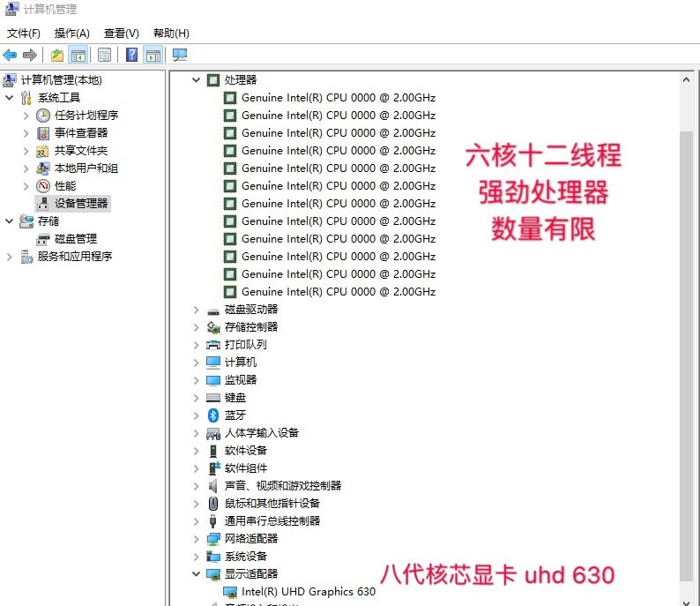Select 本地用户和组 icon in tree
Screen dimensions: 700x606
[43, 168]
